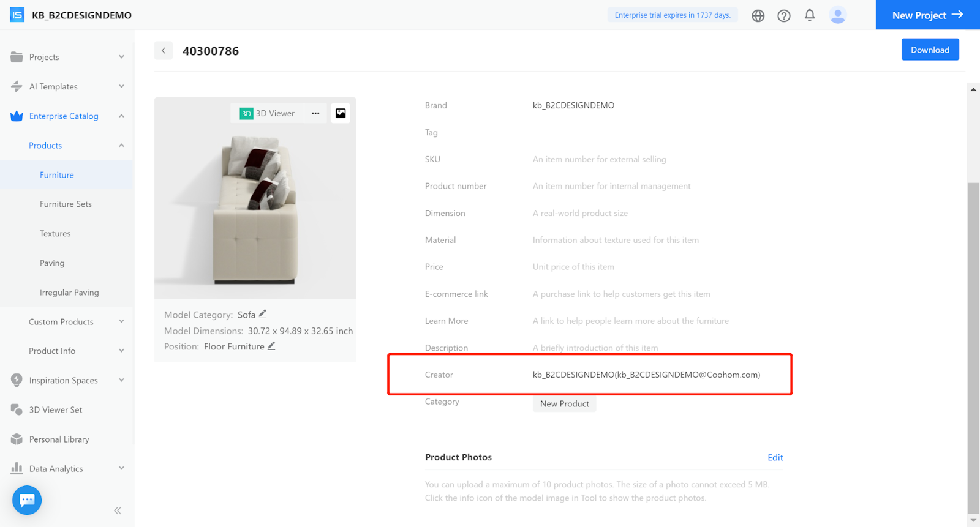Click the SKU input field
Image resolution: width=980 pixels, height=527 pixels.
599,159
